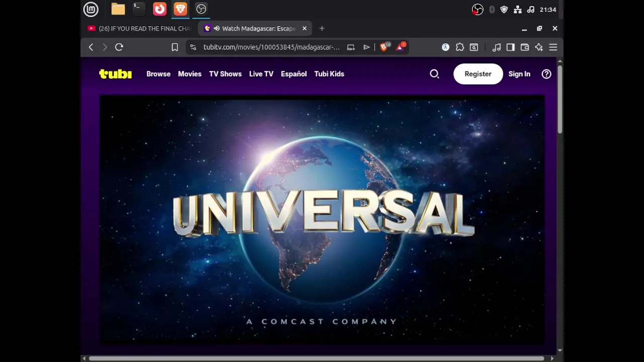Click the scroll right arrow
Image resolution: width=644 pixels, height=362 pixels.
click(552, 358)
